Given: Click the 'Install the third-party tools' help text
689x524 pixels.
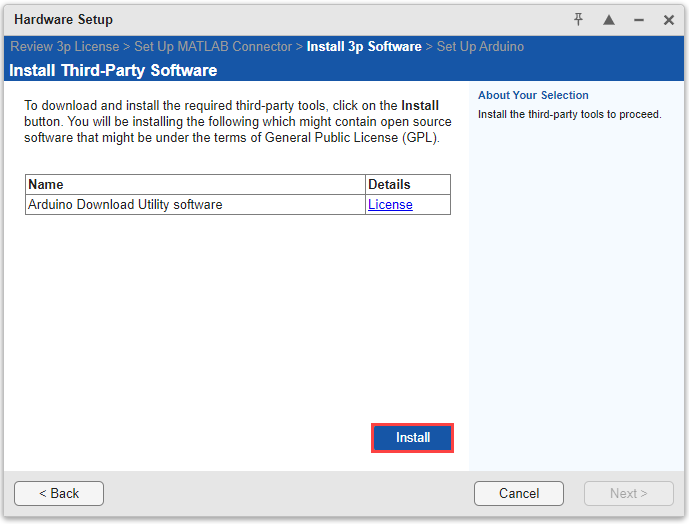Looking at the screenshot, I should (x=569, y=114).
